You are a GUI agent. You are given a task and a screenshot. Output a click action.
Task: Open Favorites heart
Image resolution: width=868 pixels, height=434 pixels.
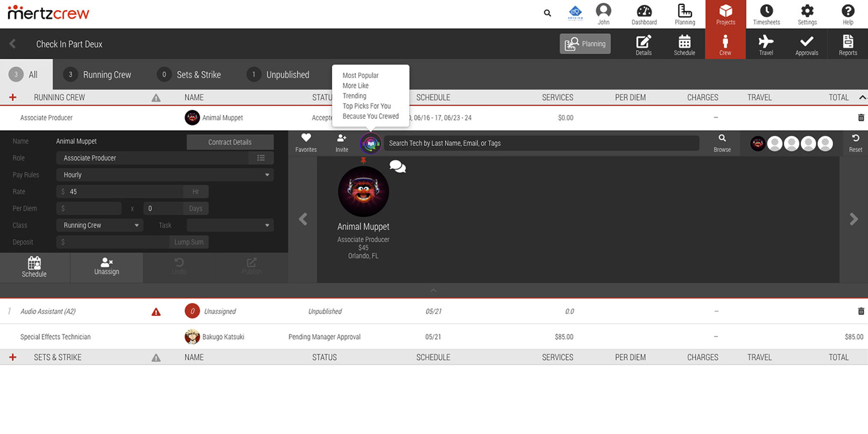pos(306,143)
